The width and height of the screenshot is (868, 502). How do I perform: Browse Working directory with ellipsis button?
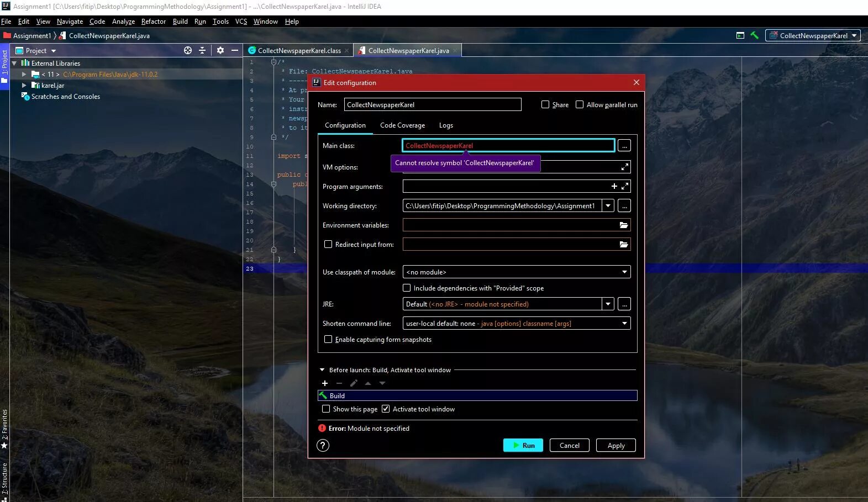pos(624,206)
